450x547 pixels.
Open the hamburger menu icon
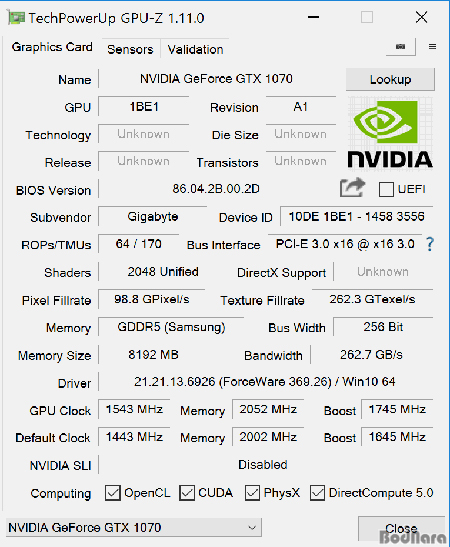coord(432,47)
